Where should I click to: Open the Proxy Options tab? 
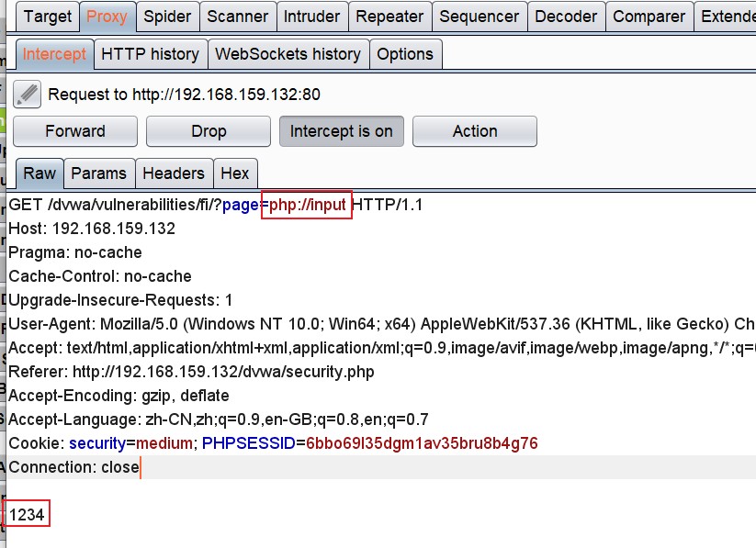point(406,54)
